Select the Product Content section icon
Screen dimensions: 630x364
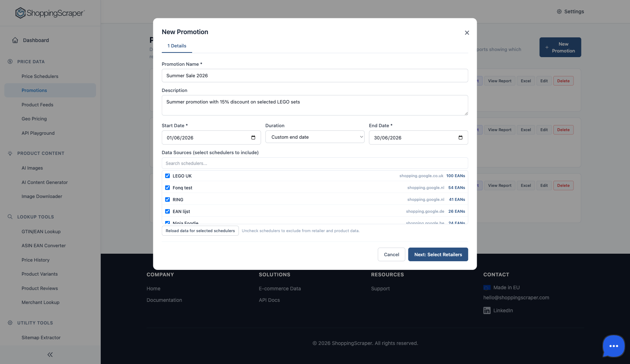point(10,153)
